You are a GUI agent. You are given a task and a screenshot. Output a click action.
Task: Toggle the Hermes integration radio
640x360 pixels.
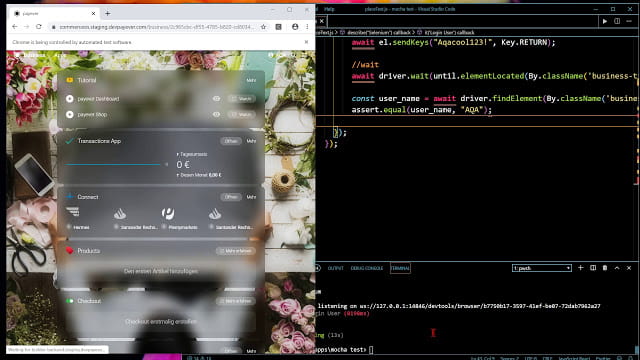pos(69,227)
